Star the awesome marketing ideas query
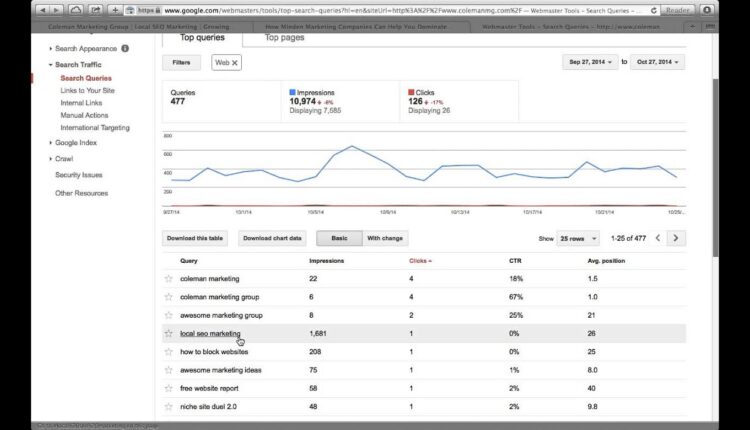The height and width of the screenshot is (430, 750). 168,370
